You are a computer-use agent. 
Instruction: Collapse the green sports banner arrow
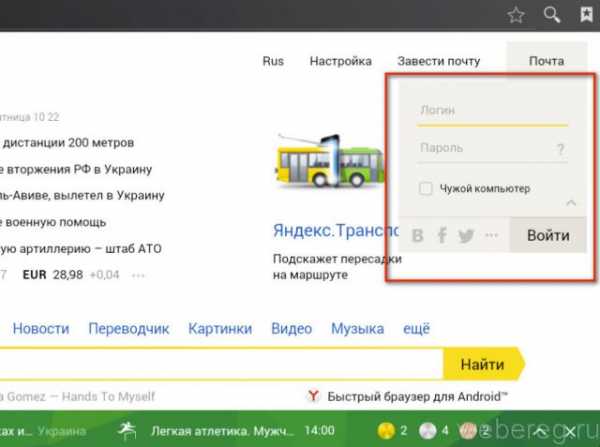[540, 431]
